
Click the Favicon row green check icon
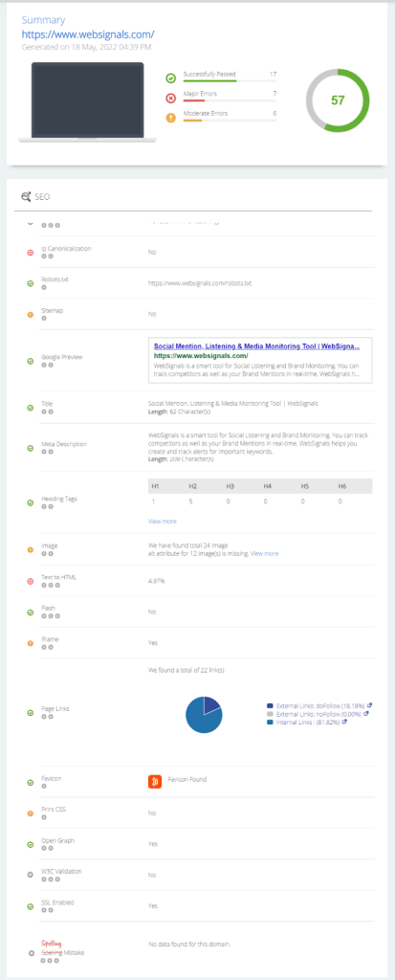coord(30,782)
